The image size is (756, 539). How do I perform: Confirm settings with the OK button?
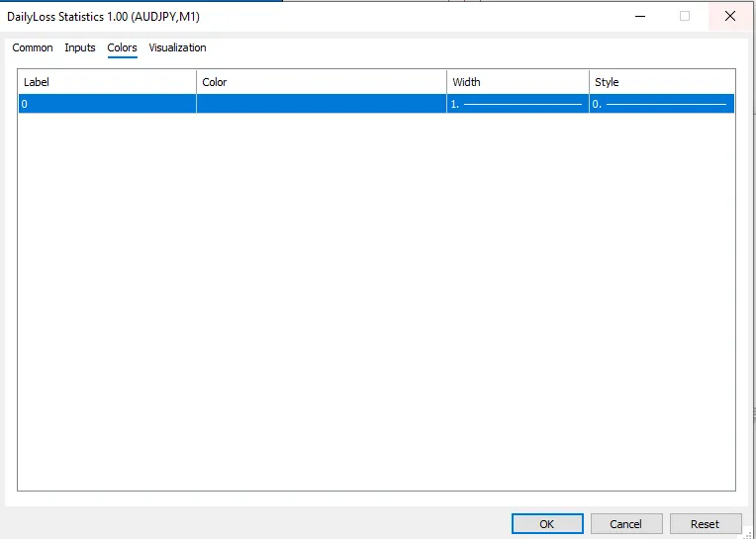pos(547,524)
